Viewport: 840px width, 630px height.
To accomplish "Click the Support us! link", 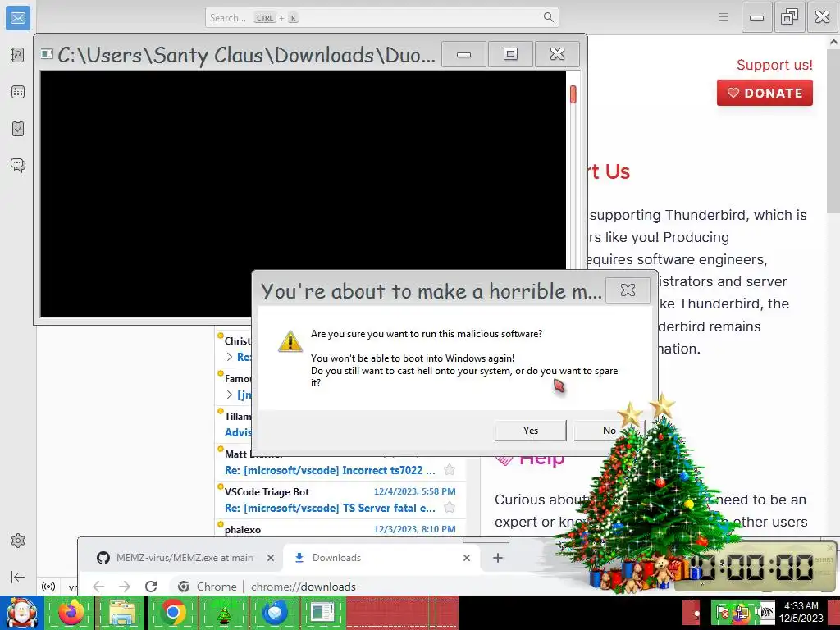I will pyautogui.click(x=774, y=65).
